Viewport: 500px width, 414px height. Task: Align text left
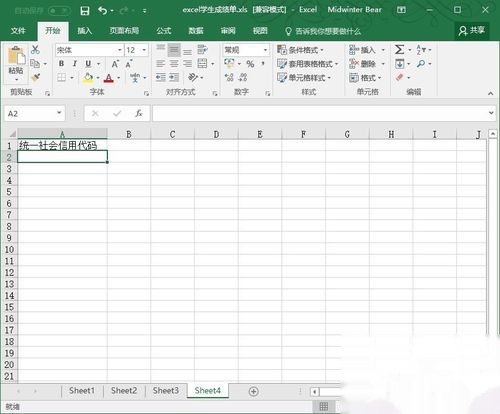click(x=161, y=64)
